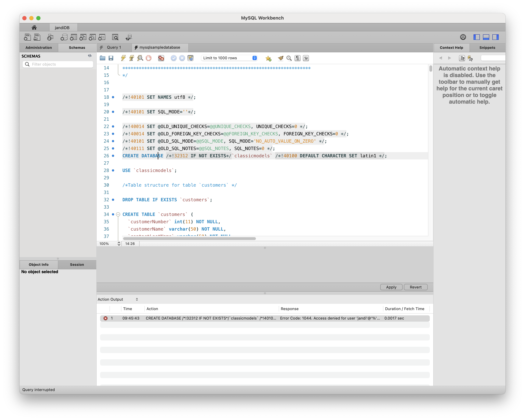Click the horizontal editor scrollbar
The image size is (525, 420).
[x=189, y=239]
